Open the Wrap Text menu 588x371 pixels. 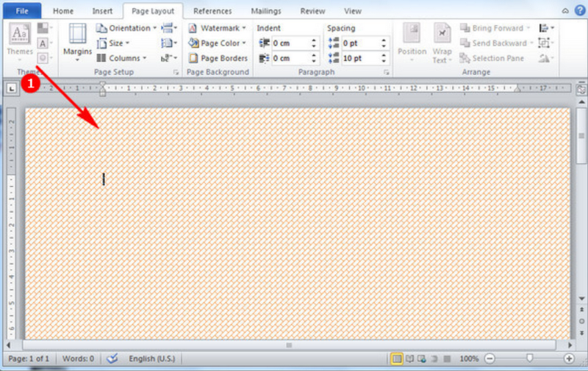point(442,43)
